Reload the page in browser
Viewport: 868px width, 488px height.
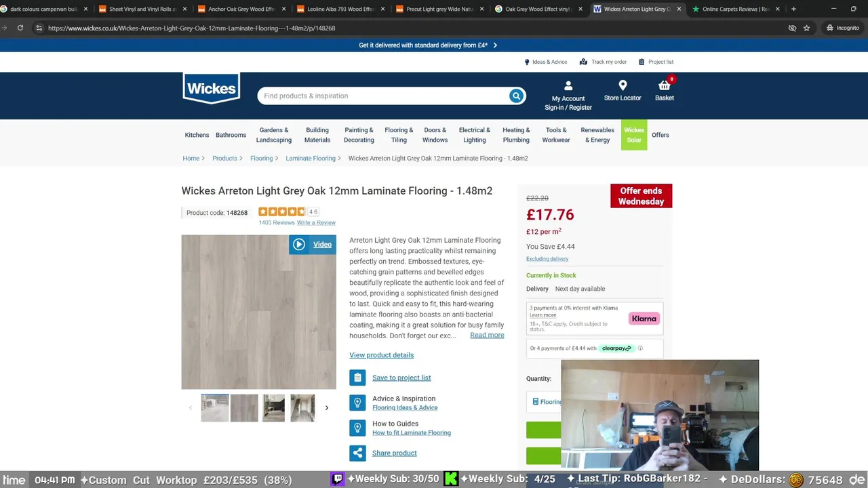20,28
